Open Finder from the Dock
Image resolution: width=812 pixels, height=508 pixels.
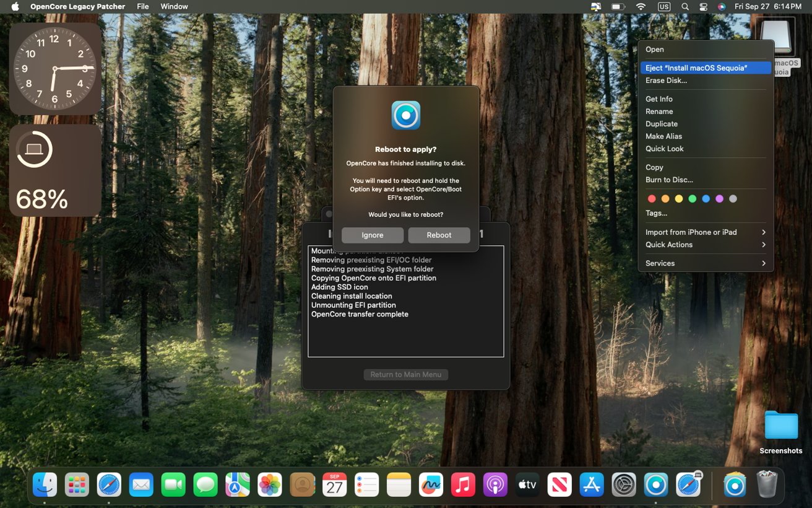pyautogui.click(x=45, y=484)
